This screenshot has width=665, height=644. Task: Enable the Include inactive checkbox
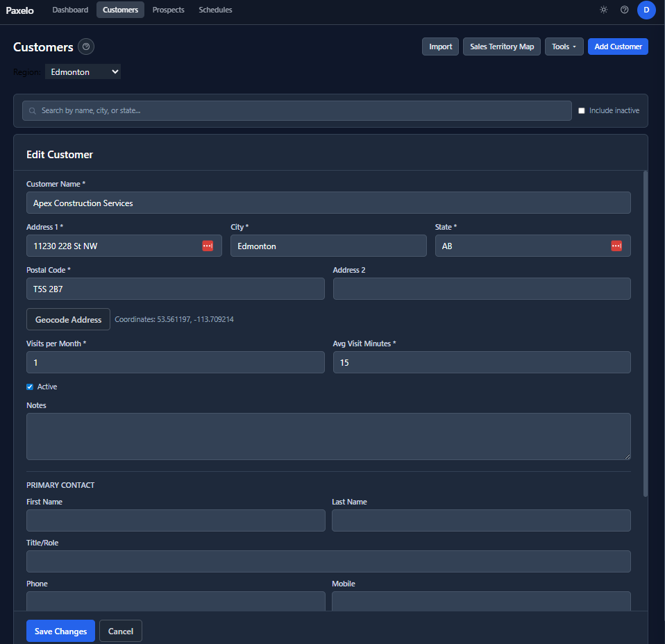[x=581, y=110]
